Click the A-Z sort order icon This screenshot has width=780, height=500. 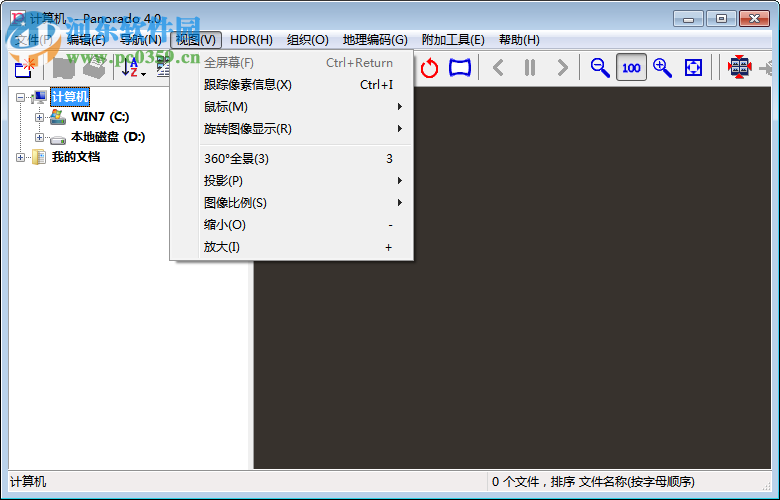130,68
